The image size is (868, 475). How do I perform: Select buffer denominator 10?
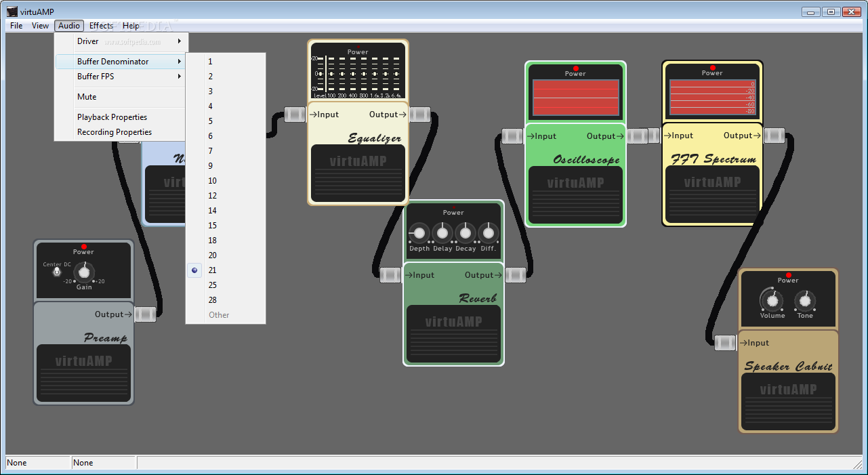point(226,181)
